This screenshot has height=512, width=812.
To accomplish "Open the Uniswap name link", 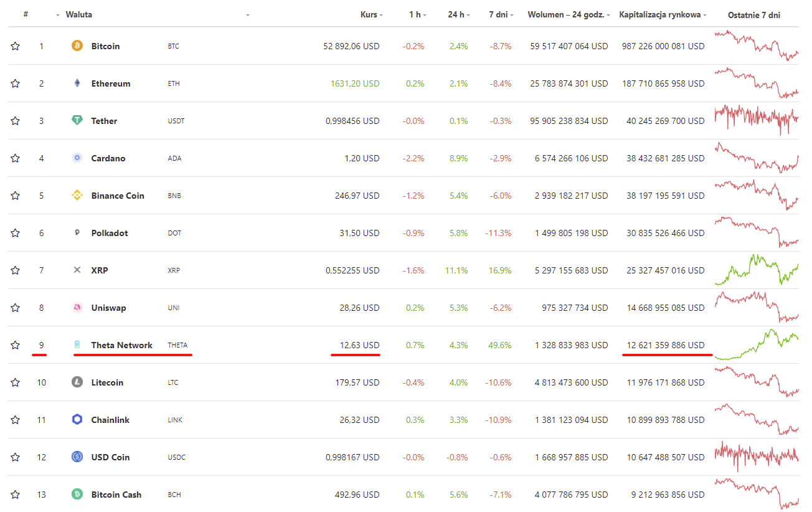I will 108,308.
